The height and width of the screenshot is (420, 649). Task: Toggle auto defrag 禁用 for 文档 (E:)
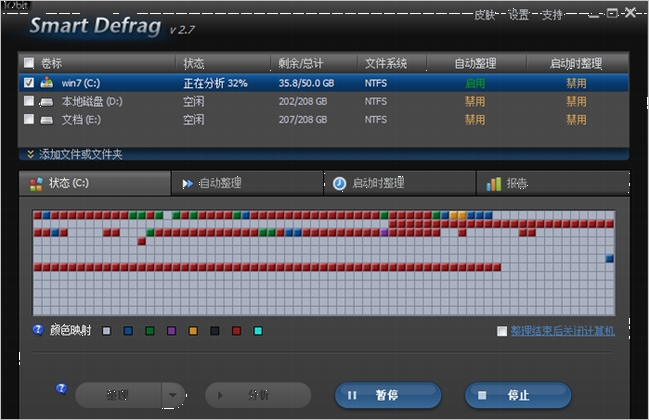click(475, 120)
